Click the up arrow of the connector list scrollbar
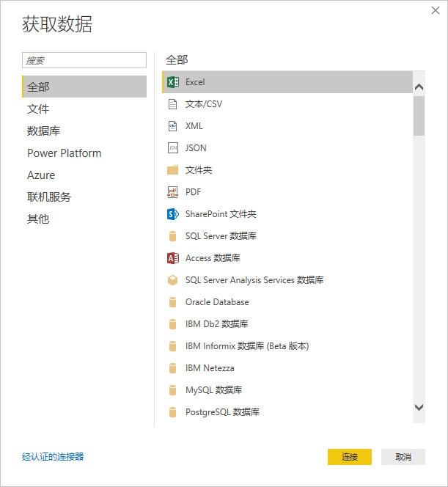Image resolution: width=448 pixels, height=487 pixels. coord(419,87)
